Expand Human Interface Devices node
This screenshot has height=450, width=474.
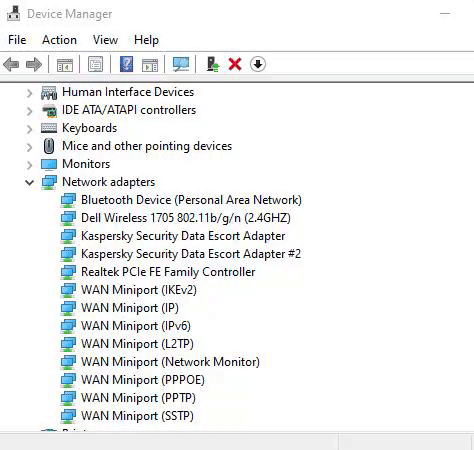[x=29, y=93]
